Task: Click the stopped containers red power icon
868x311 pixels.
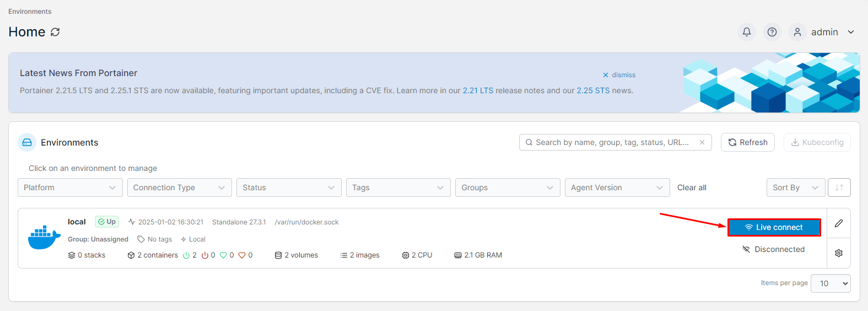Action: click(x=205, y=255)
